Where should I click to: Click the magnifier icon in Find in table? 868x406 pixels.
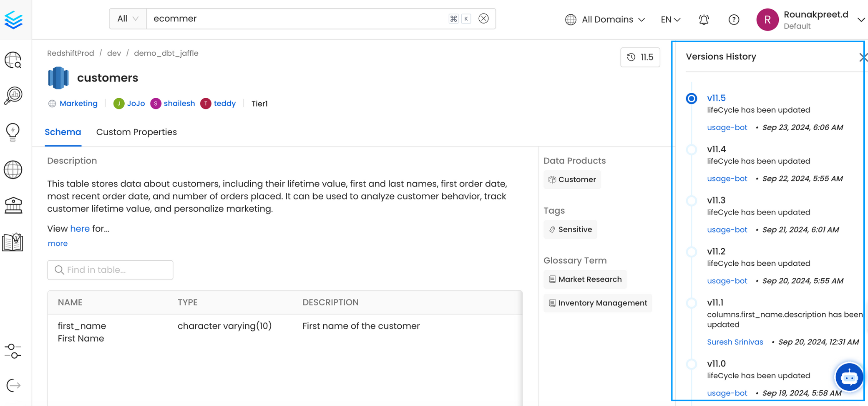pos(59,270)
